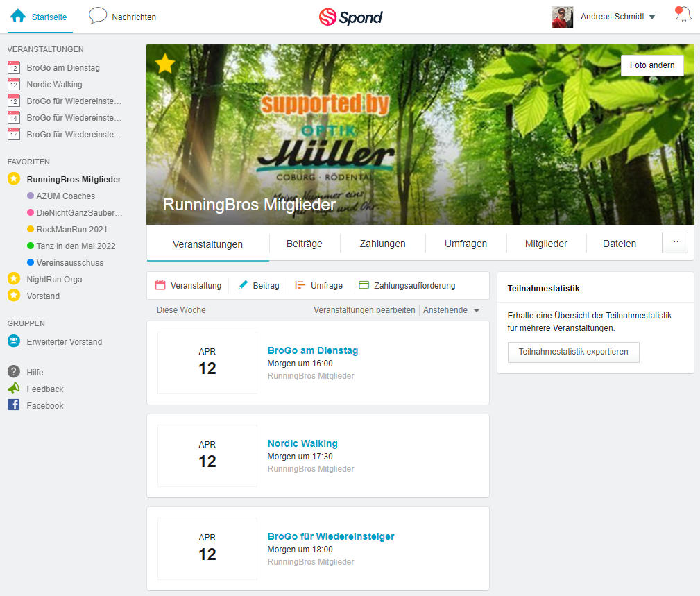The image size is (700, 596).
Task: Select DieNichtGanzSauber subgroup in sidebar
Action: 79,212
